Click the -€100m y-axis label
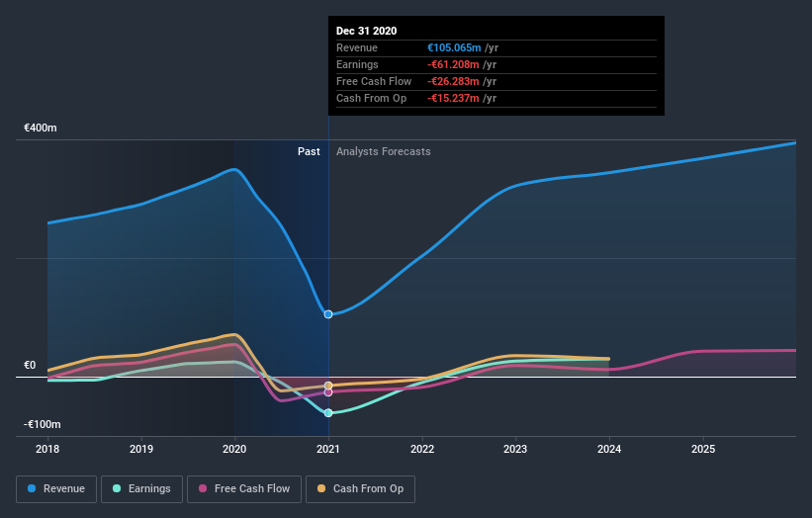Screen dimensions: 812x518 point(42,424)
